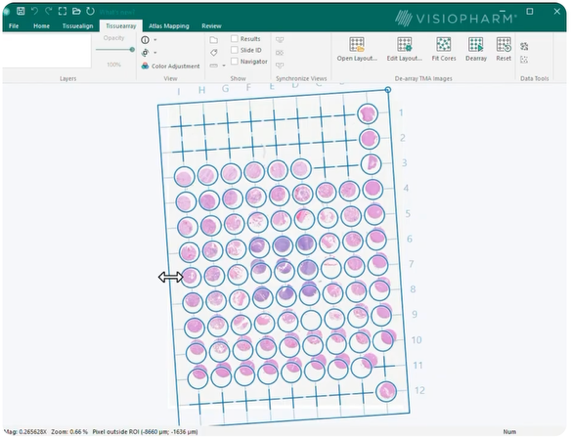
Task: Open the What's new link
Action: click(x=117, y=12)
